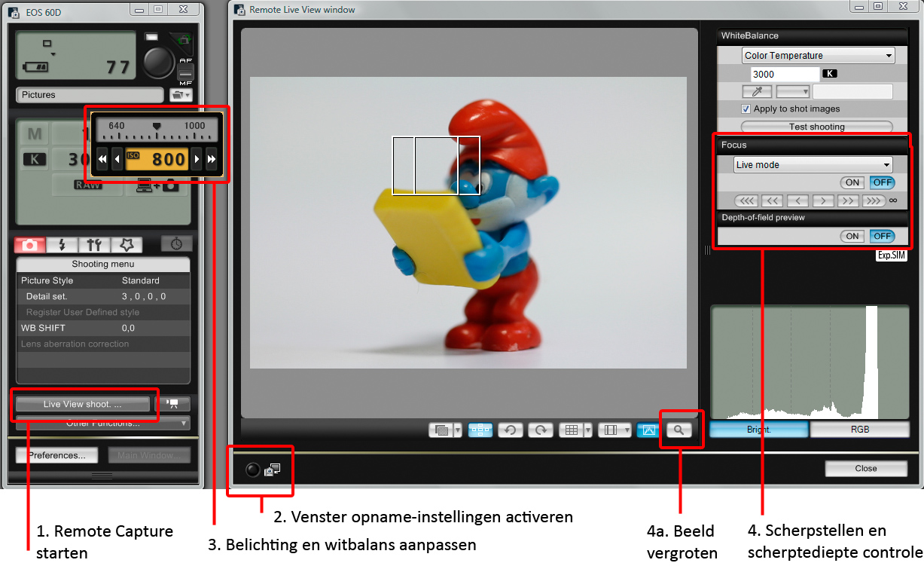Click the white focus frame on the image
This screenshot has width=924, height=566.
(x=436, y=165)
